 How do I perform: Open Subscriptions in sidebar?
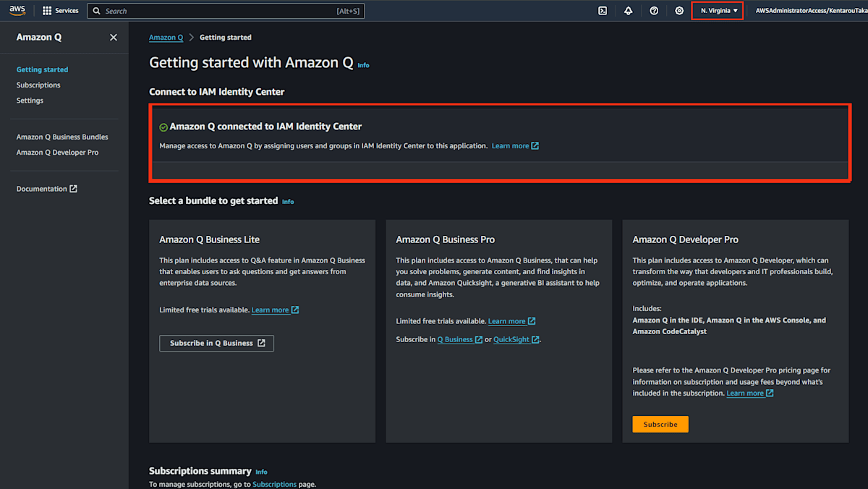(x=38, y=85)
